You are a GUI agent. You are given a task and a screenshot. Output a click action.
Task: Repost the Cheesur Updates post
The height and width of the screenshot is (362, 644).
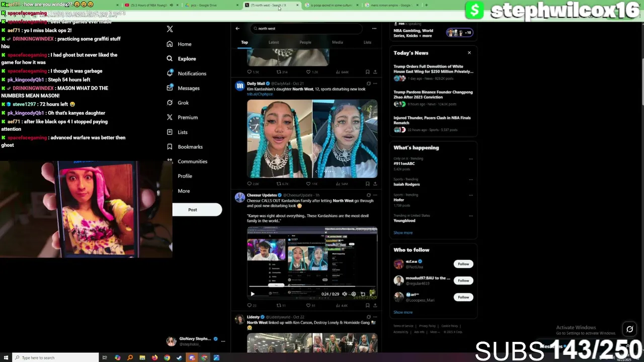click(281, 305)
